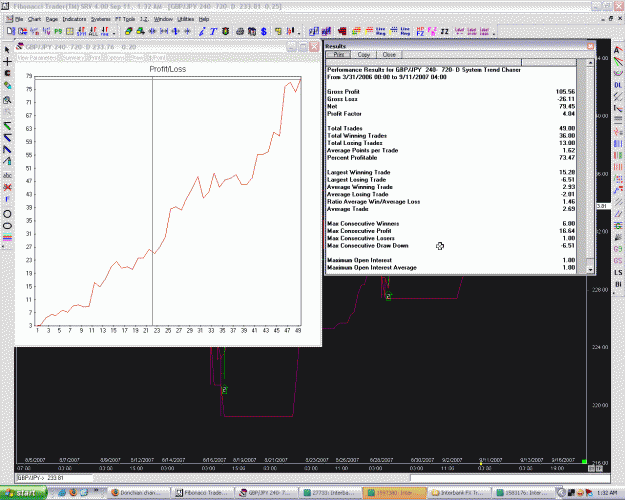Click the blue dollar sign icon
The image size is (625, 500).
(263, 31)
